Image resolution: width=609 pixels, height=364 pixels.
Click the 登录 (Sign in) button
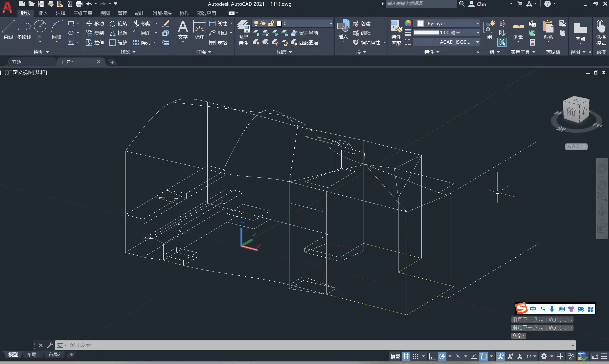478,4
